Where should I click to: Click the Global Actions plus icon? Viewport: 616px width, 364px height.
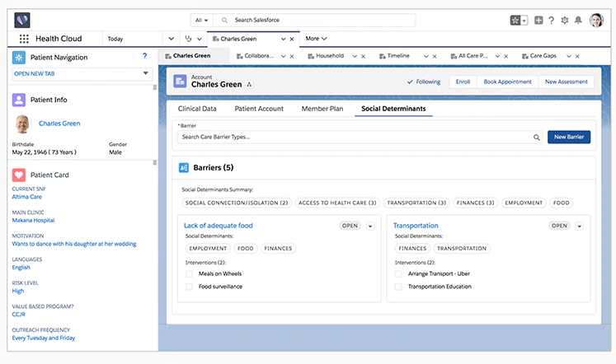538,20
